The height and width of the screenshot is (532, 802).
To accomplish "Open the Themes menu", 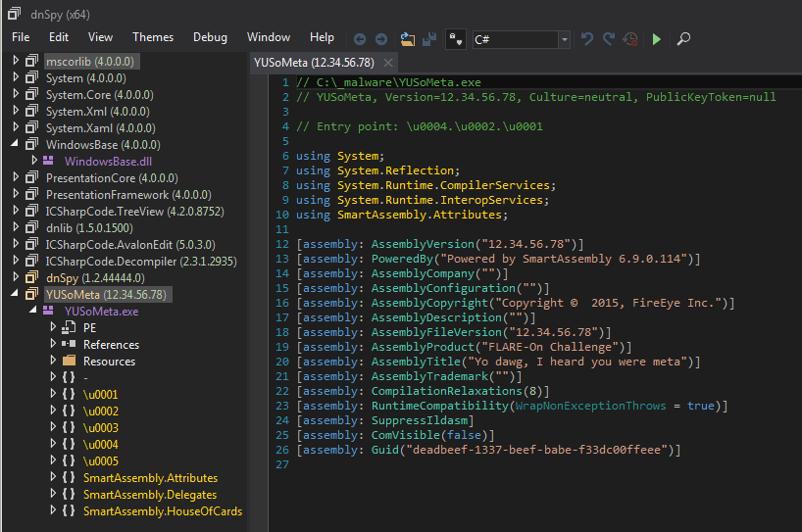I will click(x=153, y=37).
